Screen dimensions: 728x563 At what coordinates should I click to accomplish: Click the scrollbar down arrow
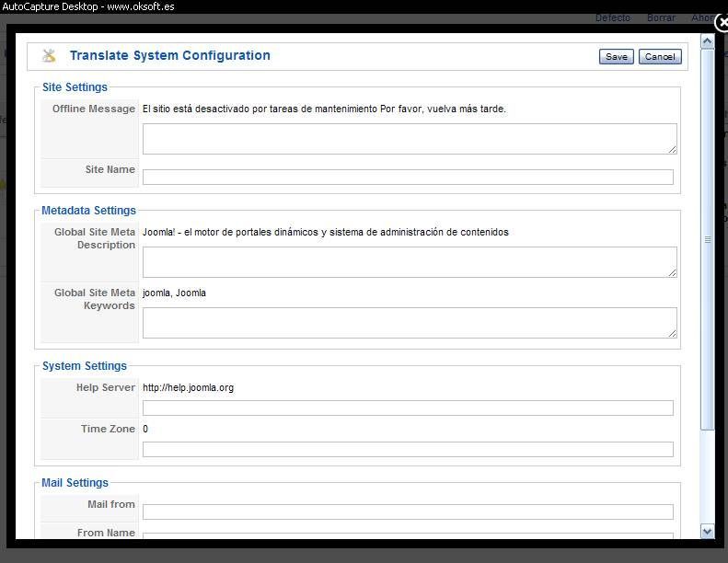[707, 532]
